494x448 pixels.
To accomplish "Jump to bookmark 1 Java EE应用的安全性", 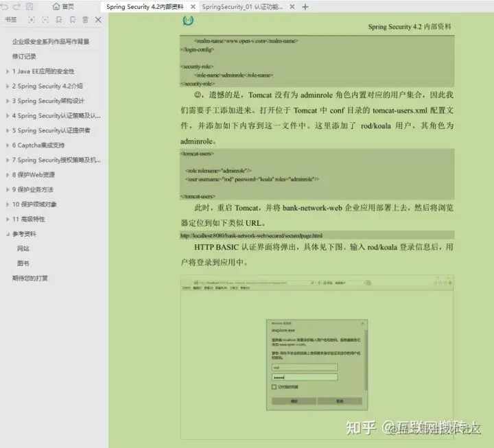I will coord(43,71).
